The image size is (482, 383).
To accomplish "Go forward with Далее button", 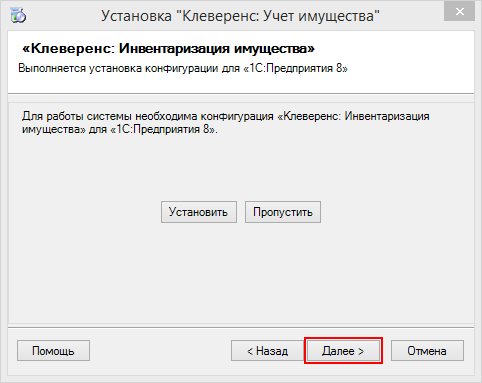I will pos(343,350).
